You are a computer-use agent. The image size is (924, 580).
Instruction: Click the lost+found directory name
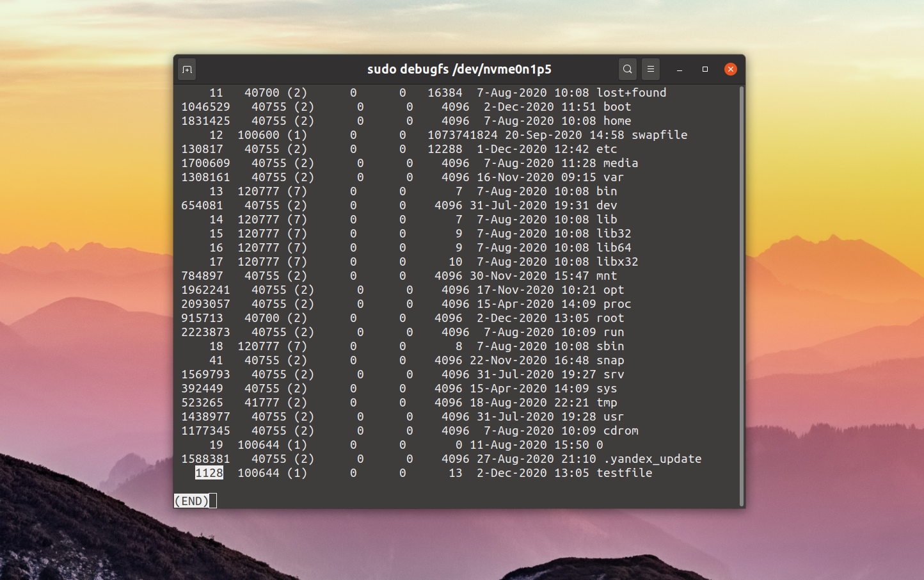coord(631,93)
